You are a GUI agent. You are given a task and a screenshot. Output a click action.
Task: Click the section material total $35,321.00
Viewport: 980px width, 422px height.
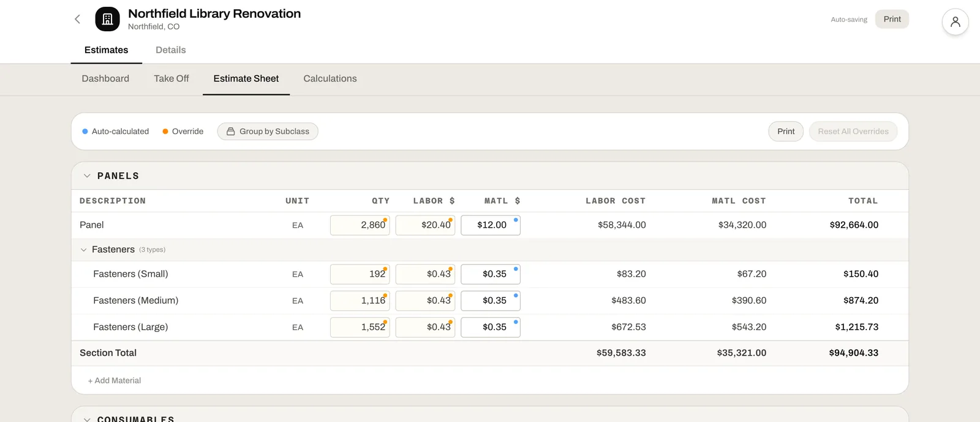742,353
